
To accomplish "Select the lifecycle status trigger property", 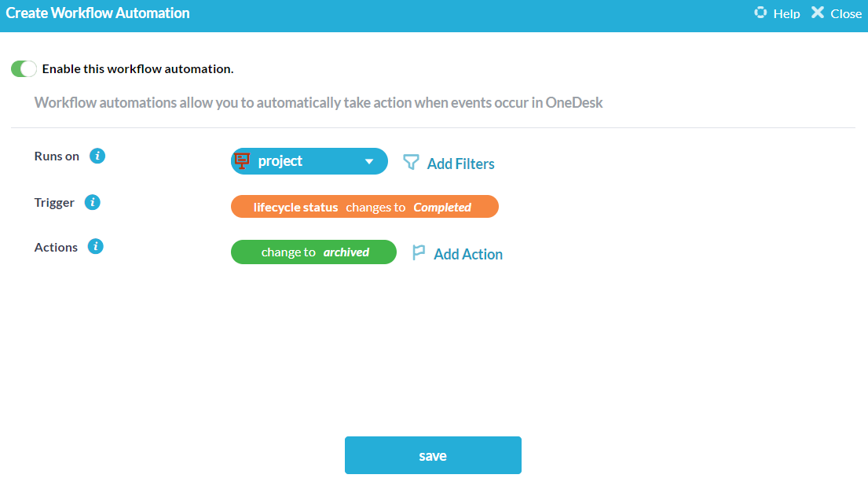I will [x=295, y=208].
